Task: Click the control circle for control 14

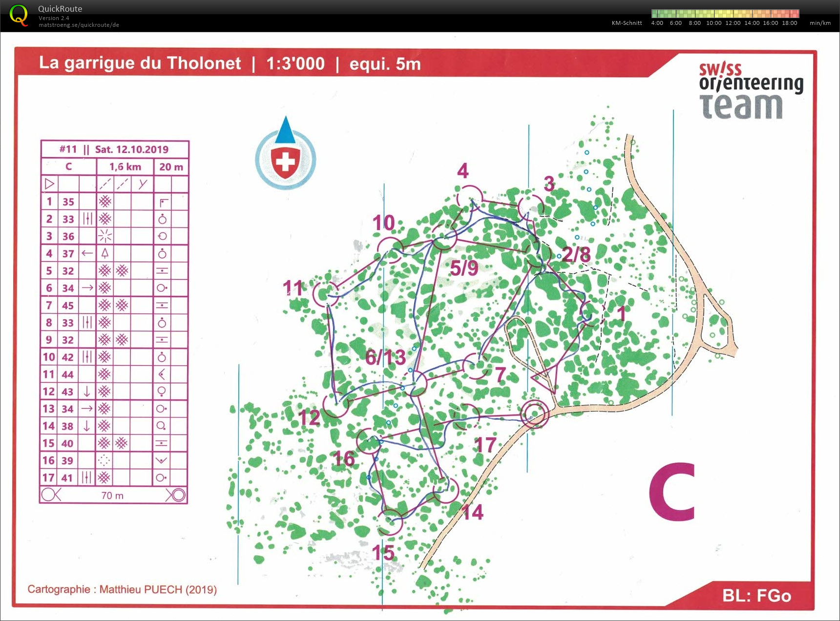Action: click(x=445, y=490)
